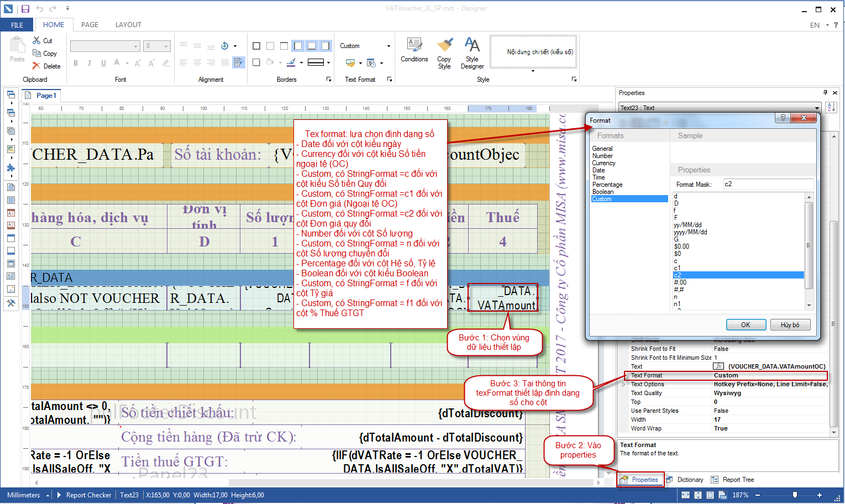
Task: Click the text angle rotation icon
Action: [225, 46]
